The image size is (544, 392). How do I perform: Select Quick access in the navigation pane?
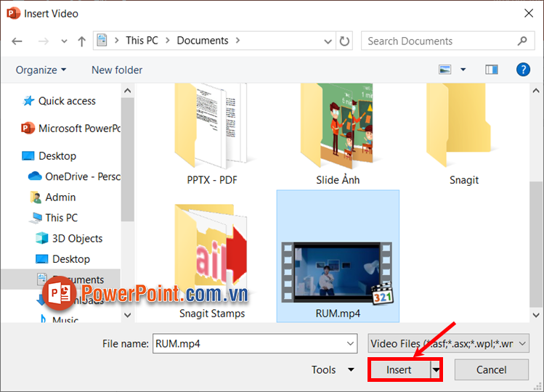[x=67, y=101]
